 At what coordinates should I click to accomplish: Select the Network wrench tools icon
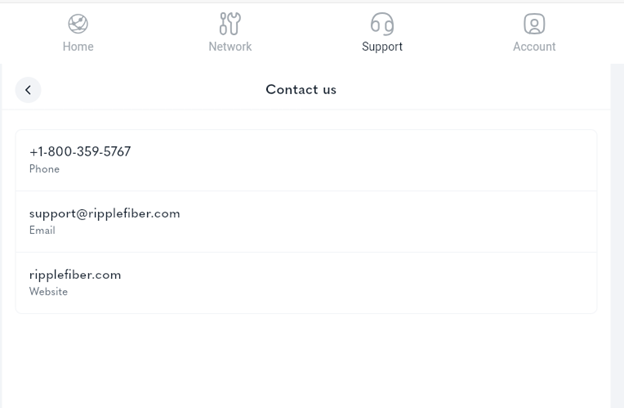(x=230, y=23)
